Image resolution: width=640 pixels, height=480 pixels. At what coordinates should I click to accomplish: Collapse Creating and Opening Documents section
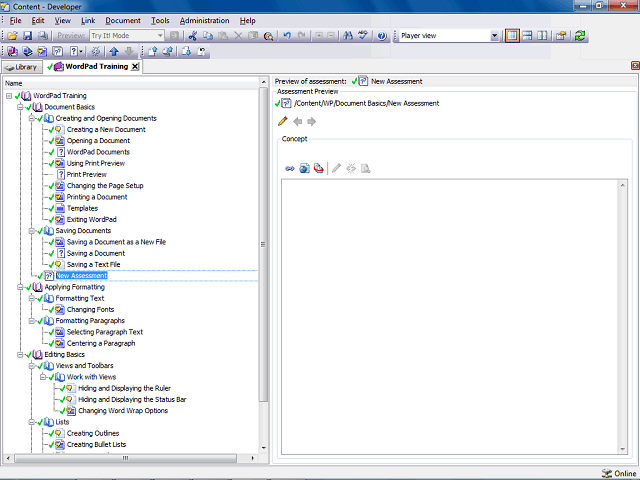pyautogui.click(x=31, y=118)
